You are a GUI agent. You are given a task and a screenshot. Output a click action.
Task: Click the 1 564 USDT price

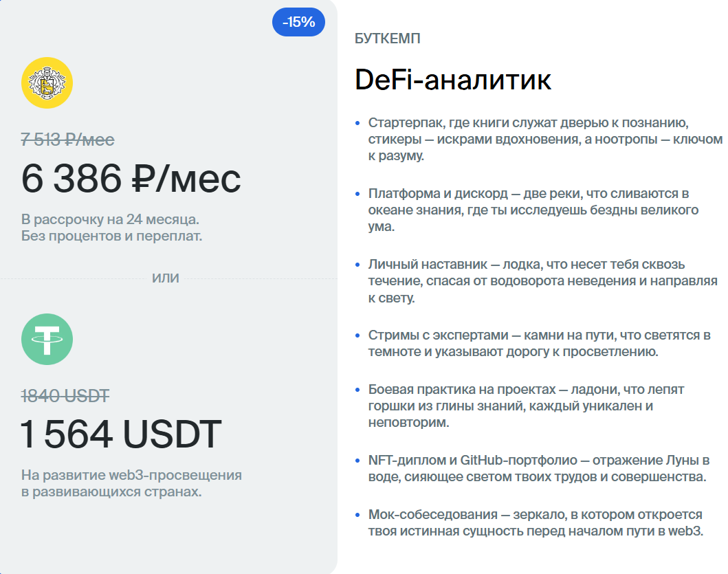tap(121, 434)
